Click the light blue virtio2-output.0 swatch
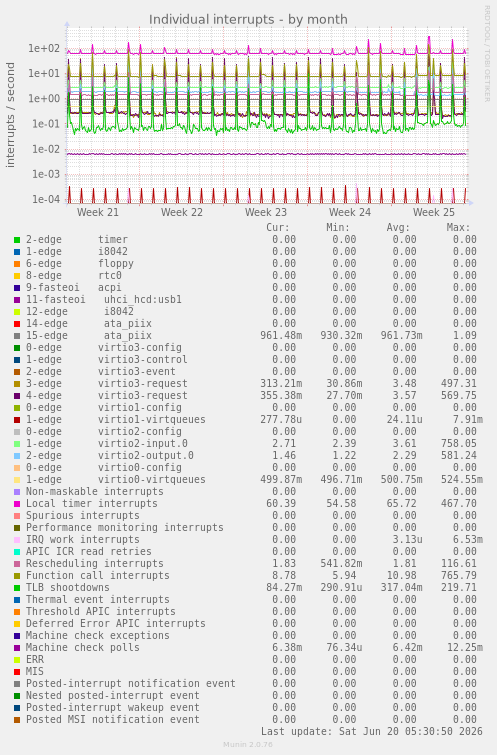 coord(17,456)
